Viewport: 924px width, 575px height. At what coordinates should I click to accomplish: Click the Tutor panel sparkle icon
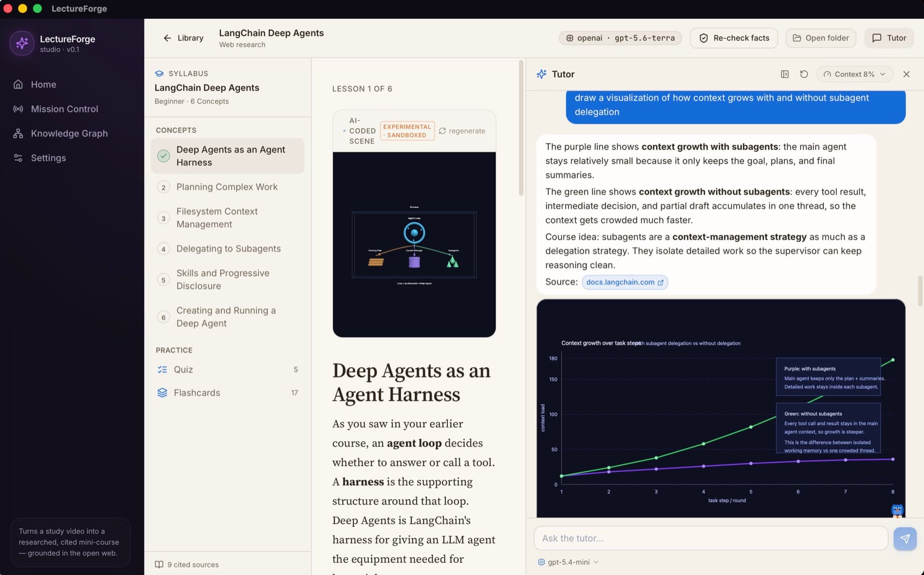[x=542, y=74]
